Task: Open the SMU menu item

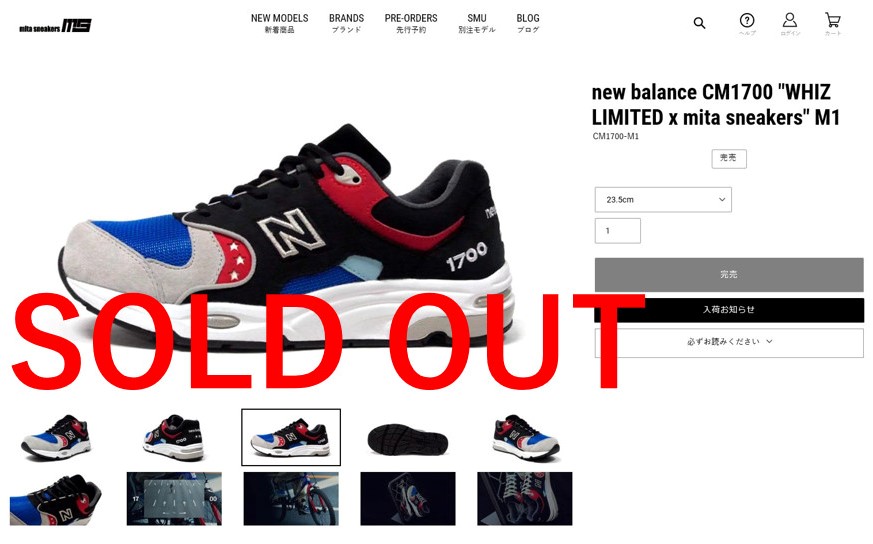Action: click(x=477, y=23)
